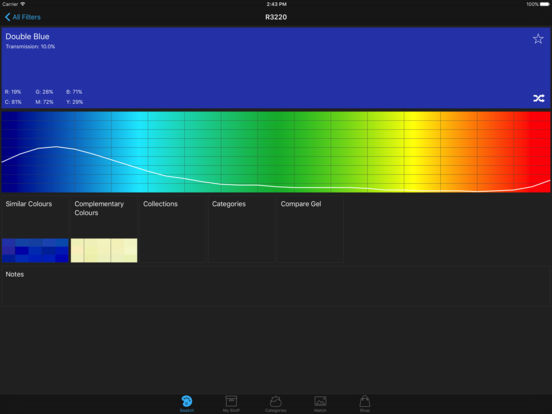Open the Compare Gel tile
This screenshot has height=414, width=552.
(310, 230)
